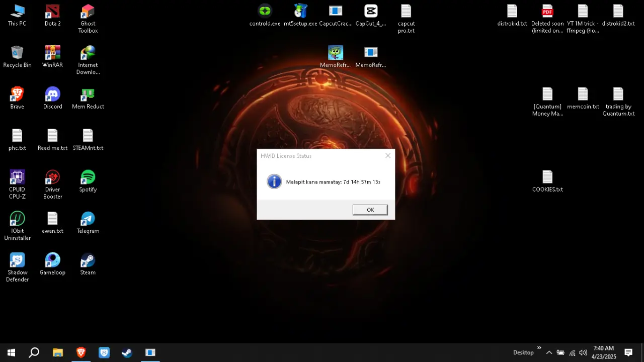Open the Action Center notifications
The image size is (644, 362).
click(x=628, y=352)
